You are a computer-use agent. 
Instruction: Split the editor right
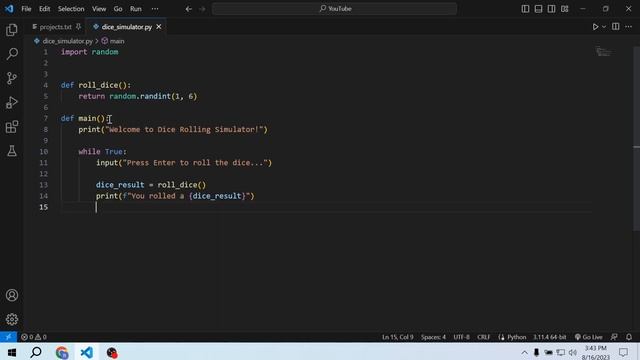click(x=616, y=27)
